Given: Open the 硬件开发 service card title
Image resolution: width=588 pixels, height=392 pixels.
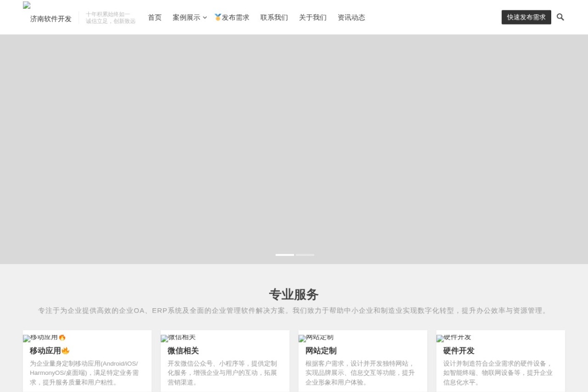Looking at the screenshot, I should click(459, 351).
